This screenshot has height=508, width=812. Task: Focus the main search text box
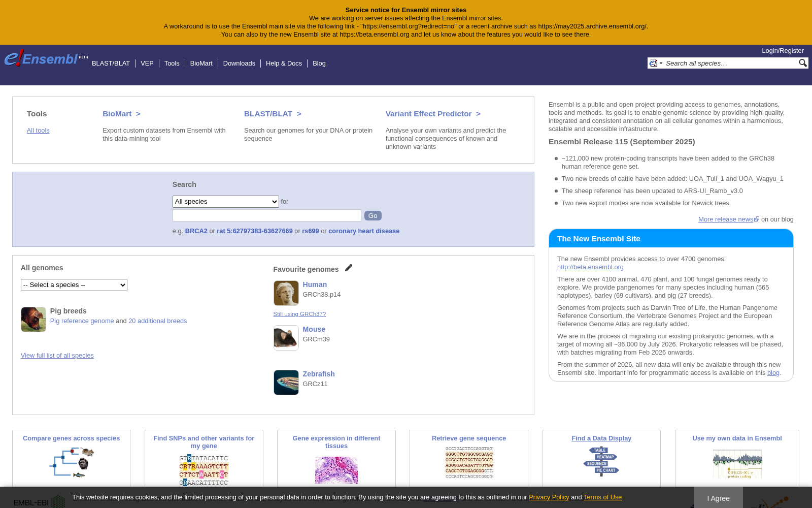267,215
